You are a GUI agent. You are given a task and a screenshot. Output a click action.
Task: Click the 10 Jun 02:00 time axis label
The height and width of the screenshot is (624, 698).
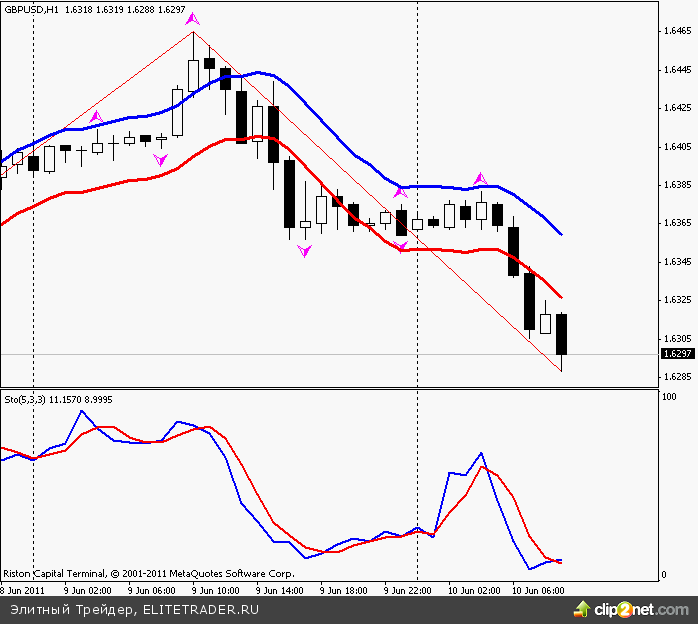click(x=472, y=590)
